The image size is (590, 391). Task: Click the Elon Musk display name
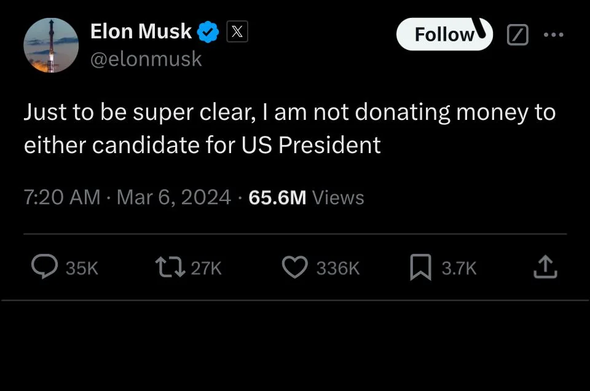point(141,31)
